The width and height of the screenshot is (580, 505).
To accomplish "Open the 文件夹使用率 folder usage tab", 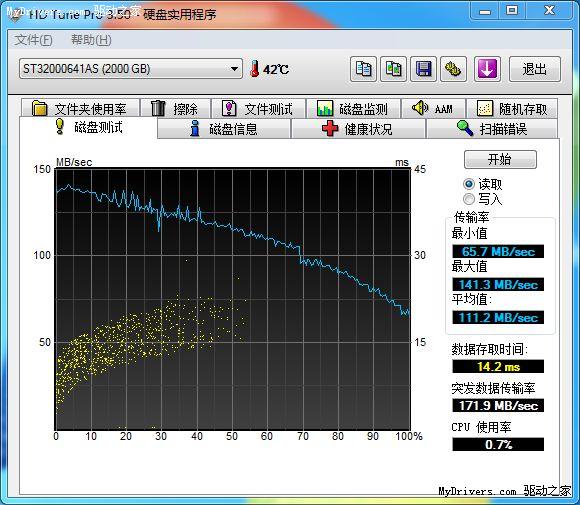I will click(x=80, y=108).
